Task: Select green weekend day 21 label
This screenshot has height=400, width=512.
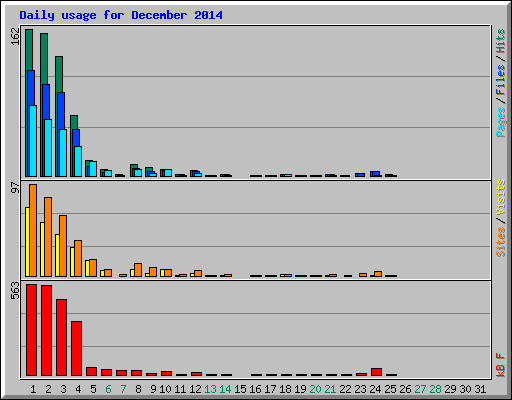Action: 330,389
